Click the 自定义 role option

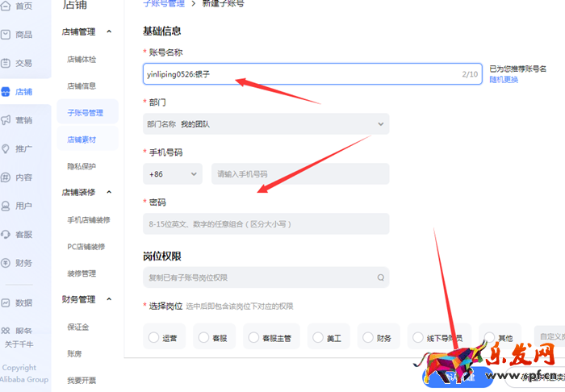[x=550, y=336]
